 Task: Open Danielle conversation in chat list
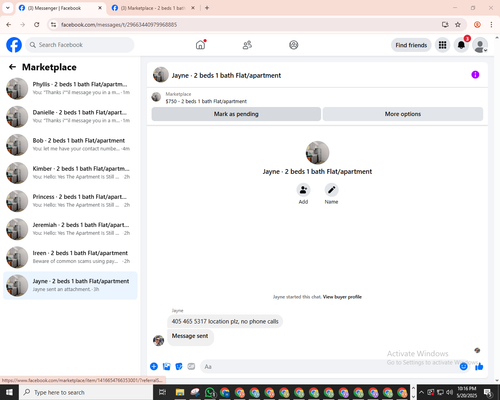pos(70,116)
